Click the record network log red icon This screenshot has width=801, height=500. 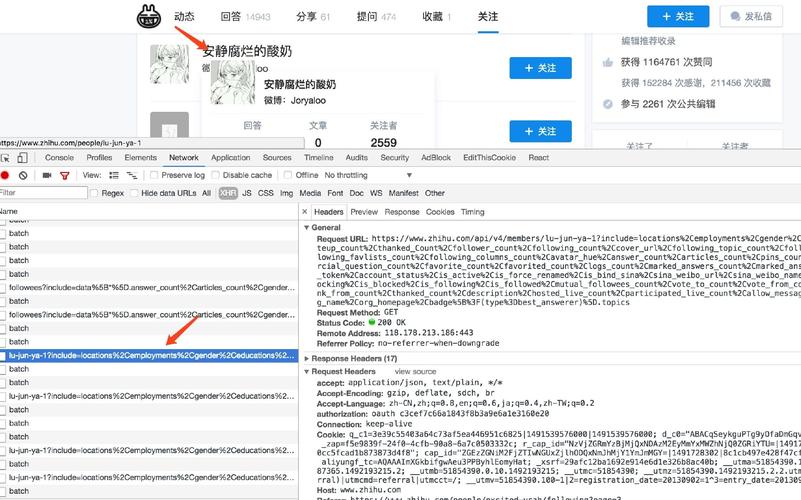[5, 175]
